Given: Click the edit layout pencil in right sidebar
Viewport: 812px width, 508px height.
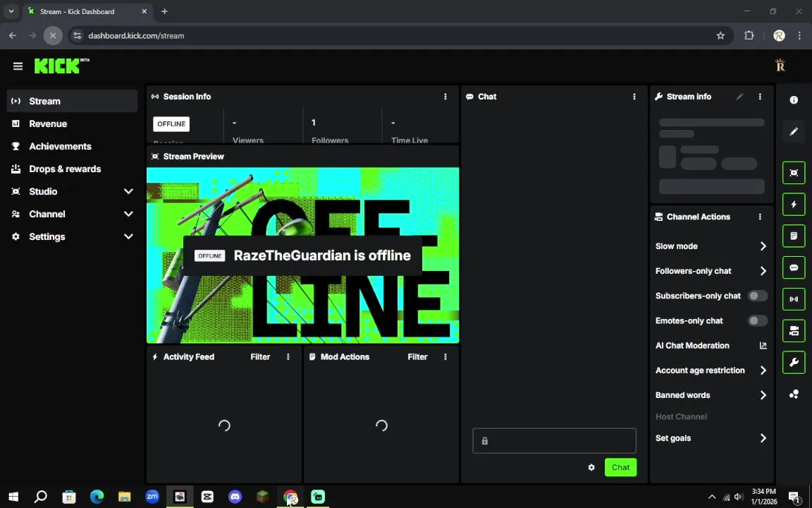Looking at the screenshot, I should (x=794, y=132).
